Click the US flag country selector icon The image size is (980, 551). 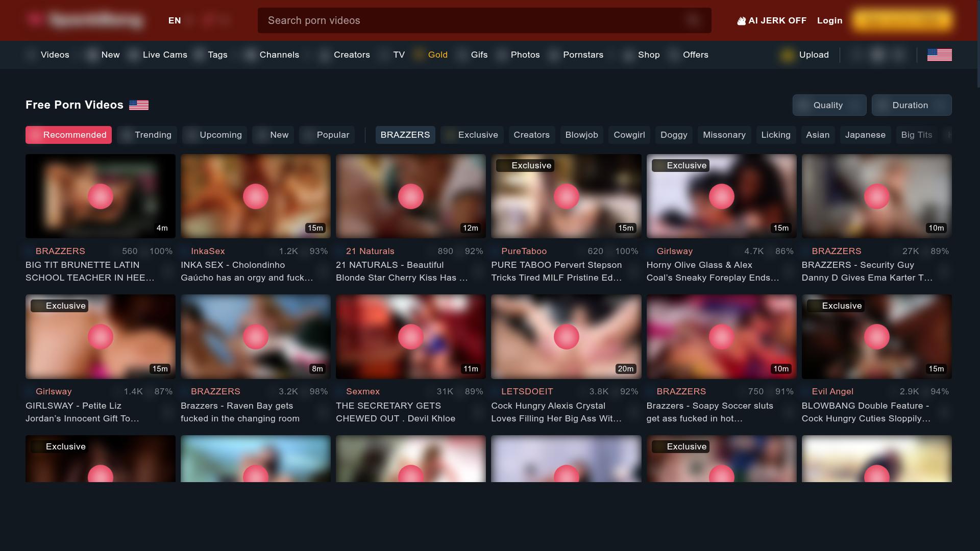click(x=939, y=55)
